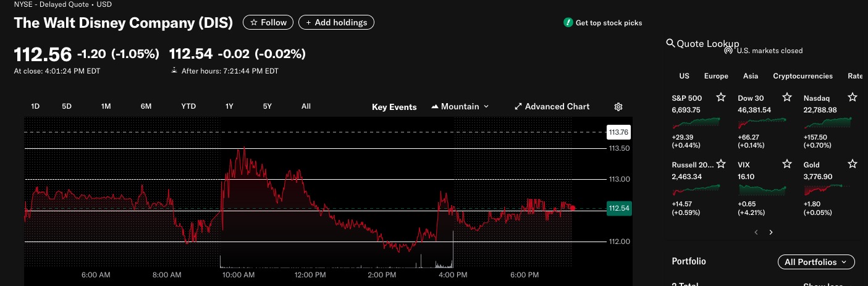Open the Advanced Chart view
Image resolution: width=868 pixels, height=286 pixels.
(x=552, y=106)
